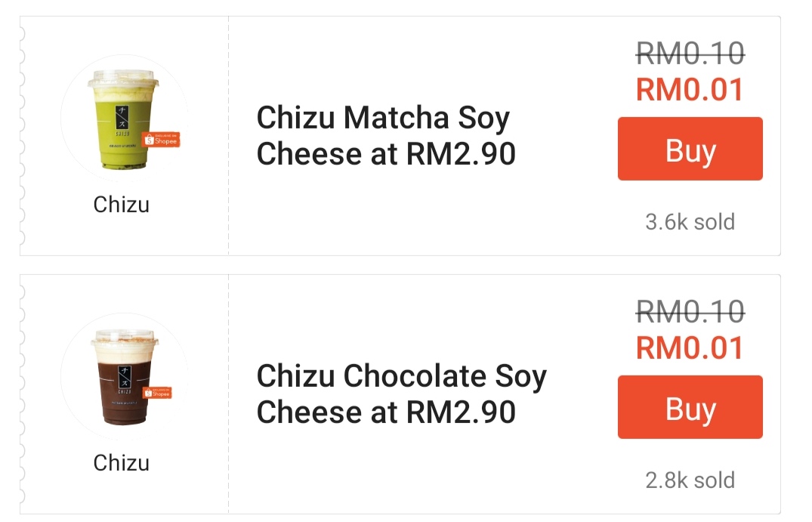This screenshot has height=522, width=812.
Task: Click the crossed-out RM0.10 price on the chocolate voucher
Action: click(x=690, y=310)
